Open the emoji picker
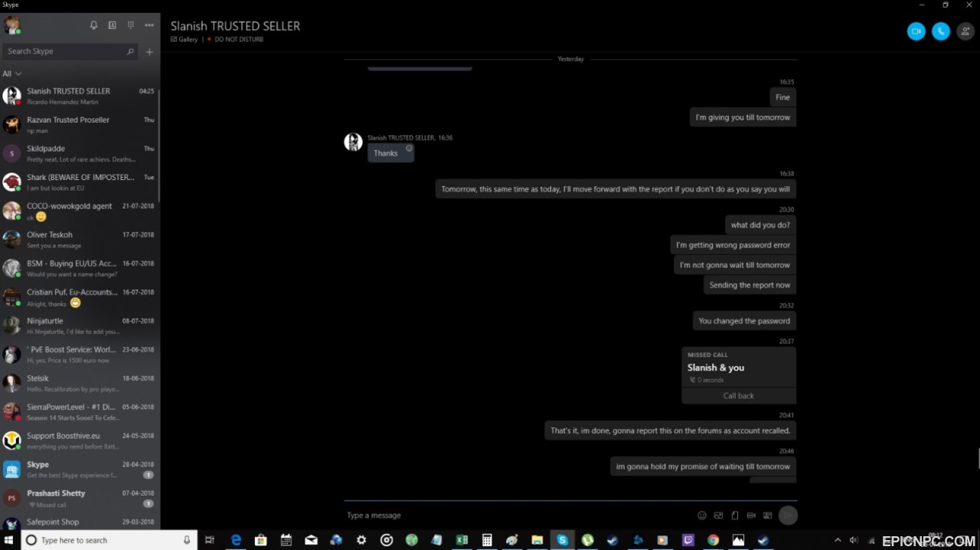Viewport: 980px width, 550px height. (702, 516)
